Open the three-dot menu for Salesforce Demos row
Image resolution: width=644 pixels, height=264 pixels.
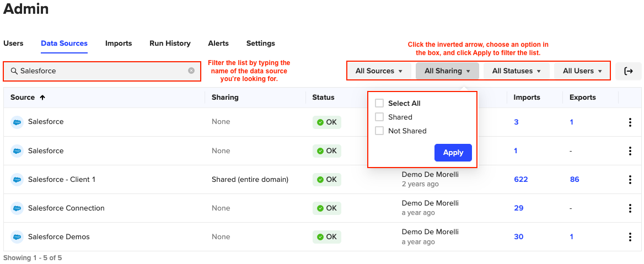click(630, 237)
